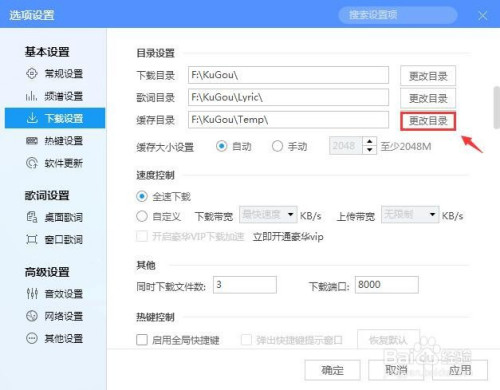Decrease cache size with down stepper arrow

(x=369, y=150)
